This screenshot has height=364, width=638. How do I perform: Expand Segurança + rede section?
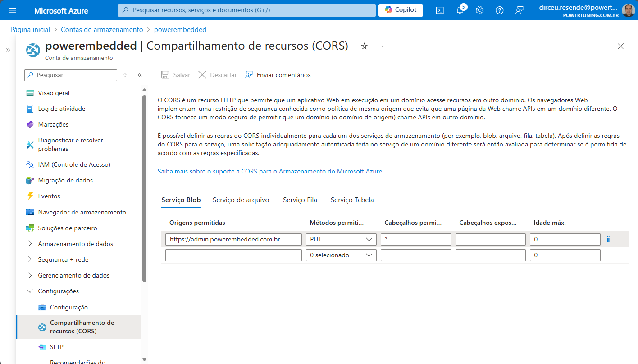(x=63, y=259)
